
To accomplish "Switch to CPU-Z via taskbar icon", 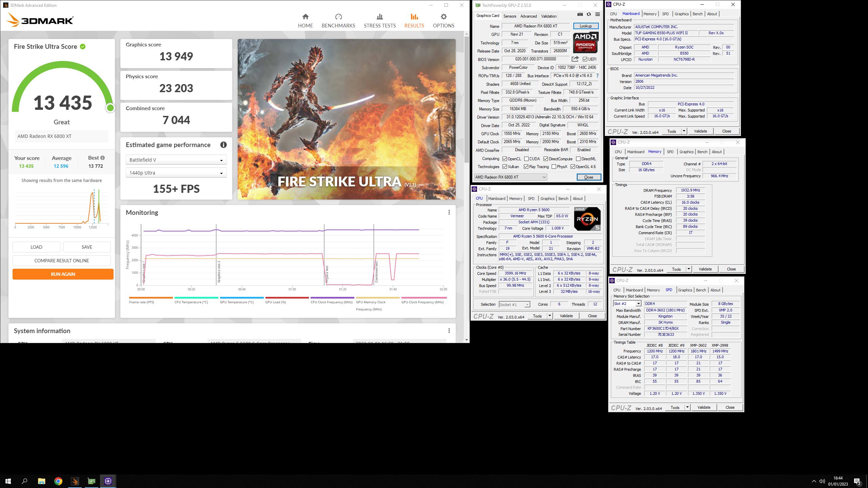I will 108,481.
